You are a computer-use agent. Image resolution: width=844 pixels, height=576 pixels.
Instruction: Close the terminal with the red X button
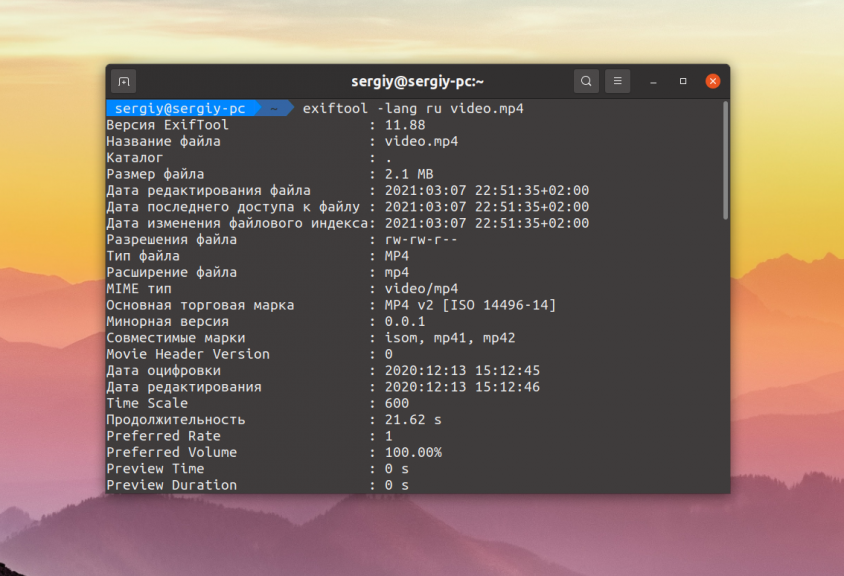(x=713, y=81)
